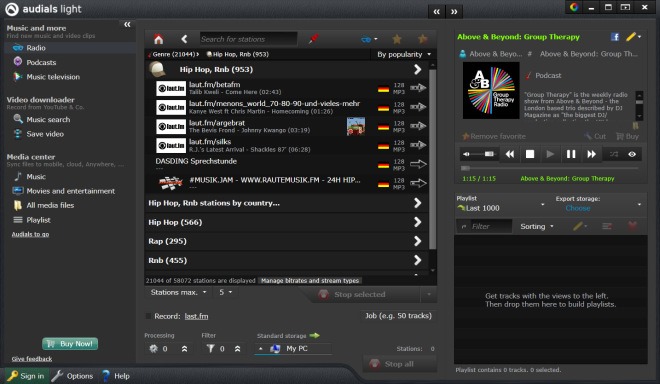Open the pencil edit dropdown in player
Image resolution: width=660 pixels, height=384 pixels.
(x=633, y=37)
